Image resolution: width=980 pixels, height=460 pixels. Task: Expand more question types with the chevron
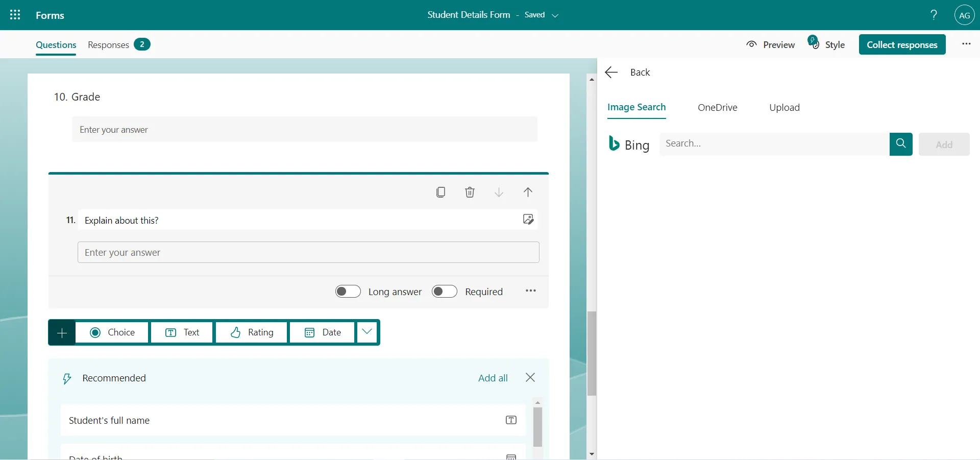[x=366, y=332]
